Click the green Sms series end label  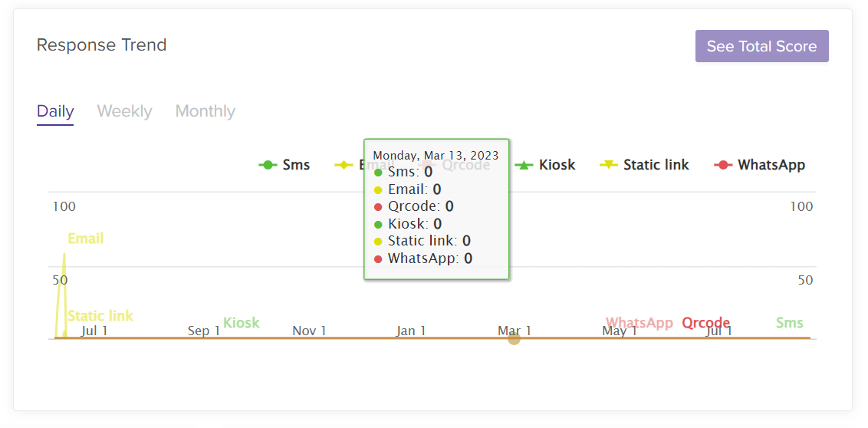click(x=789, y=323)
